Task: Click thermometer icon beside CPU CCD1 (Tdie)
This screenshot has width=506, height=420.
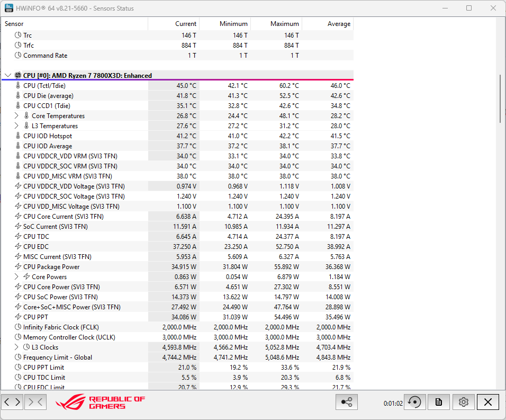Action: click(x=18, y=105)
